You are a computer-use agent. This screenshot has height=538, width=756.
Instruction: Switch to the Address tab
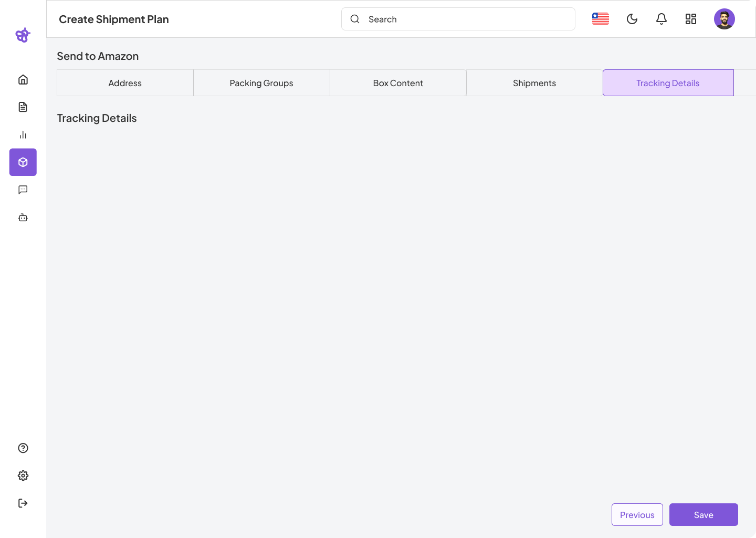click(125, 83)
